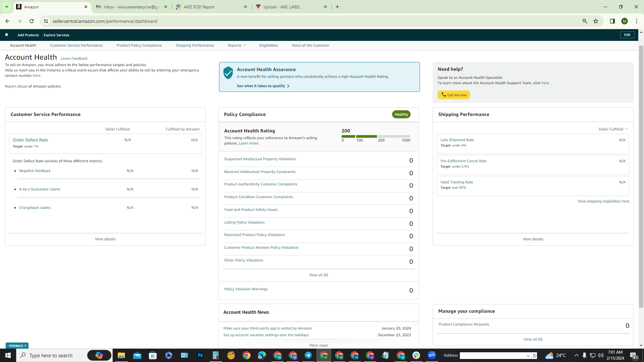Open the notification center icon
This screenshot has height=362, width=644.
(634, 355)
